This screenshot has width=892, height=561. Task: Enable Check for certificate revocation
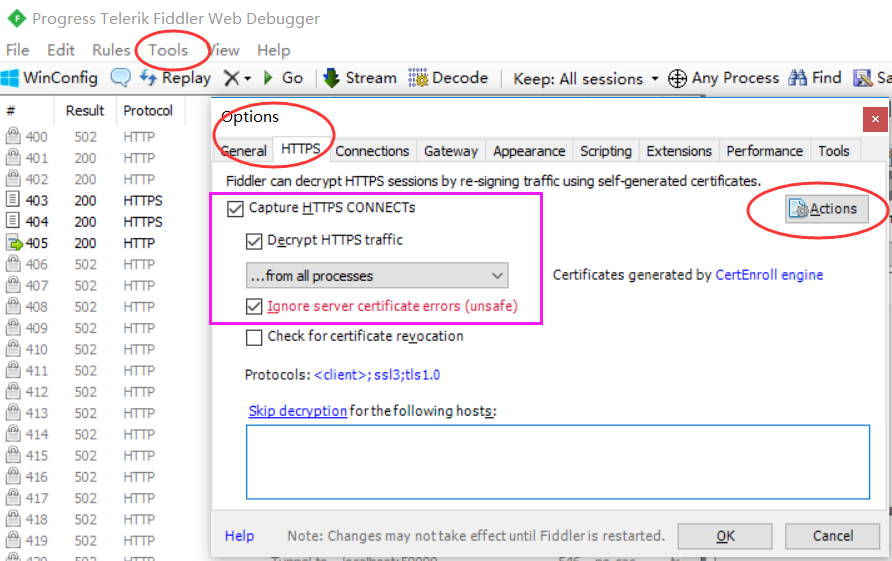pyautogui.click(x=254, y=337)
